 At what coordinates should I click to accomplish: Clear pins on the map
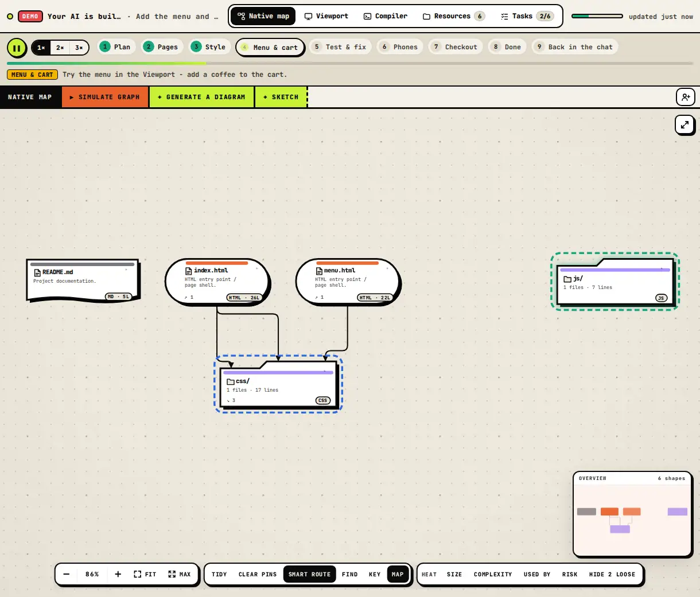(258, 574)
